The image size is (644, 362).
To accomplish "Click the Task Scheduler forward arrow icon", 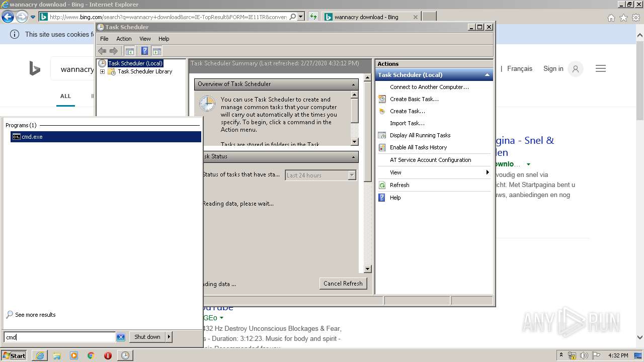I will (114, 51).
